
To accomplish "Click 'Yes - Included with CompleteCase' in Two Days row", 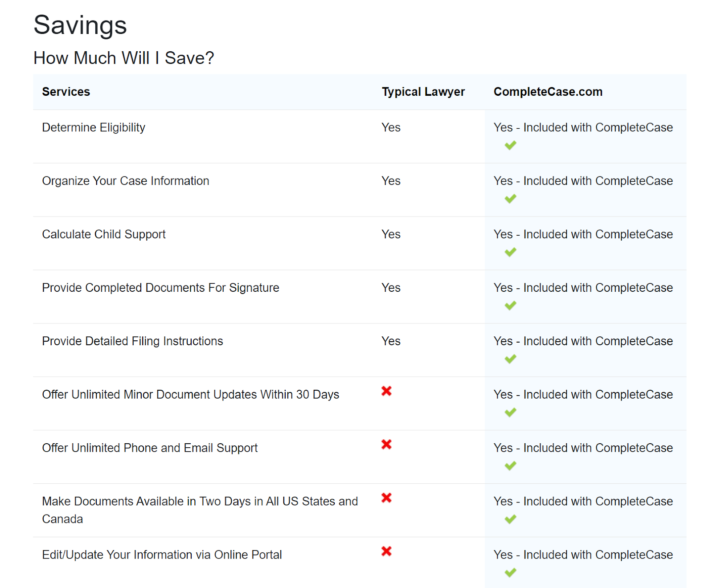I will [583, 502].
